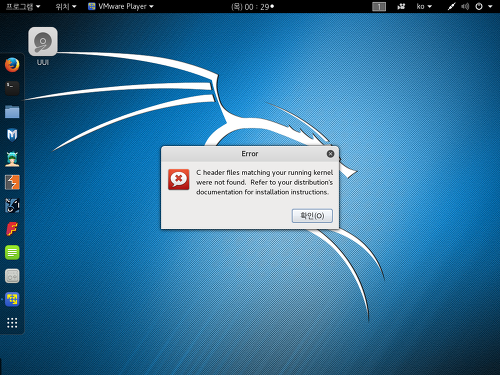Open the Terminal dock icon
Viewport: 500px width, 375px height.
[x=12, y=88]
